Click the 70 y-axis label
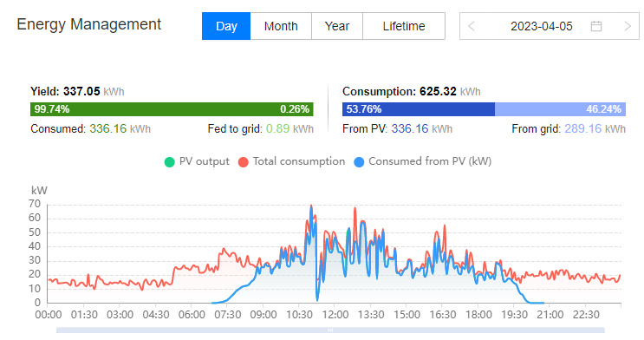This screenshot has height=340, width=644. (x=35, y=204)
